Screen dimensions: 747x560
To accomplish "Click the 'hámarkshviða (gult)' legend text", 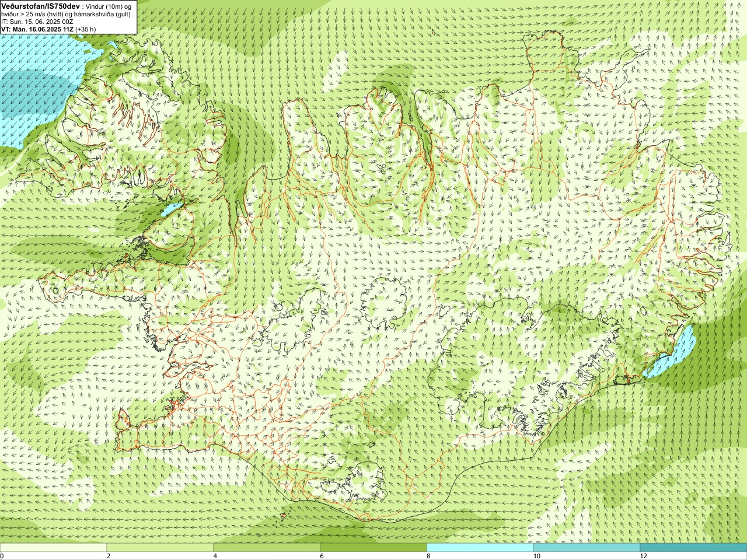I will pos(102,15).
